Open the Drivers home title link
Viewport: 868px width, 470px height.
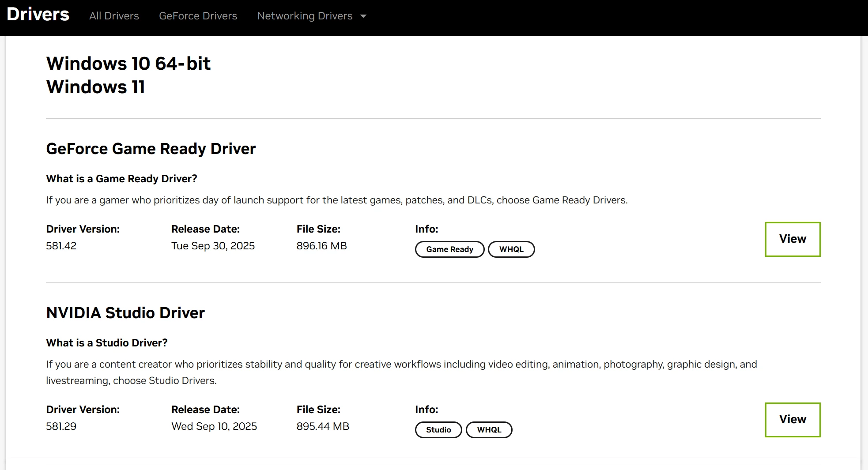(x=38, y=15)
